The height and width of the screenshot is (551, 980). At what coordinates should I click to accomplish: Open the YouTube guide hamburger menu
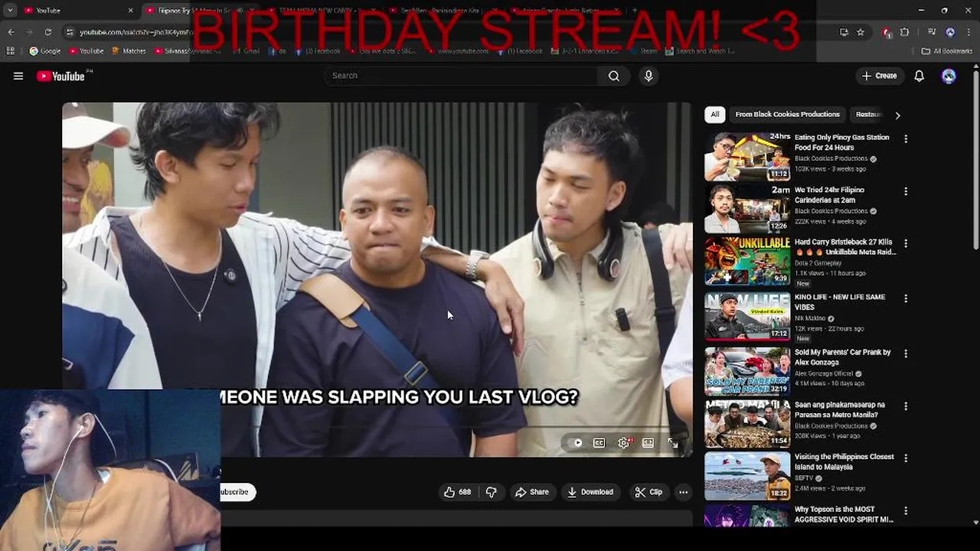point(18,76)
